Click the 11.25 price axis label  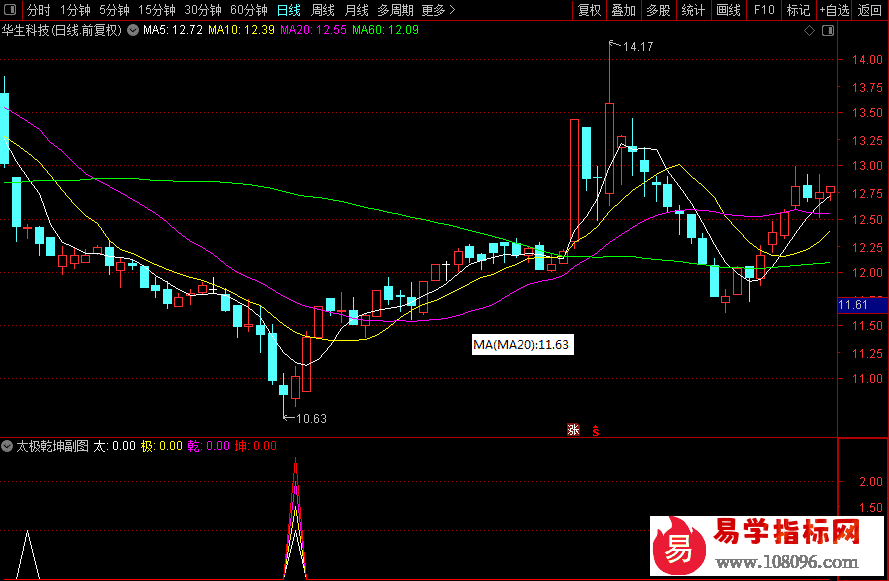coord(867,353)
